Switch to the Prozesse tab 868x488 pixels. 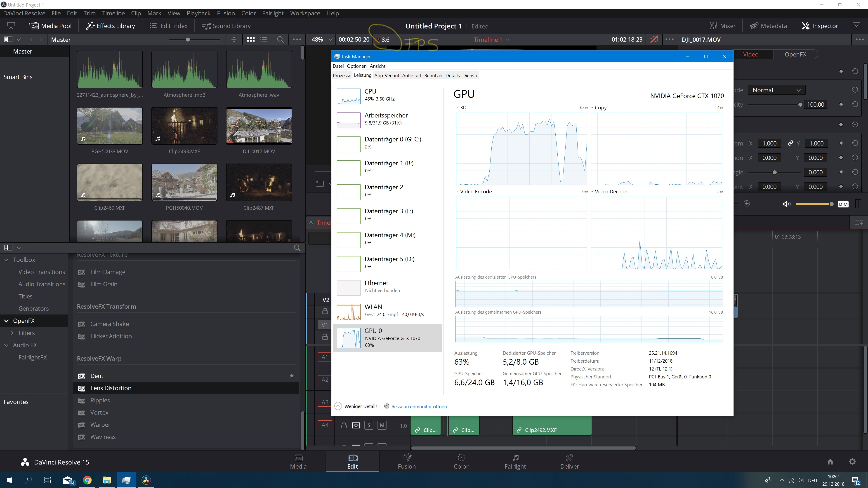(342, 75)
